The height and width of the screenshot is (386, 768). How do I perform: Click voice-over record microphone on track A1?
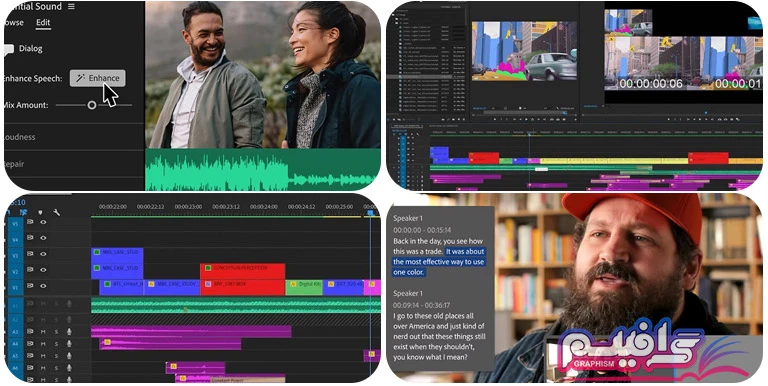coord(69,304)
